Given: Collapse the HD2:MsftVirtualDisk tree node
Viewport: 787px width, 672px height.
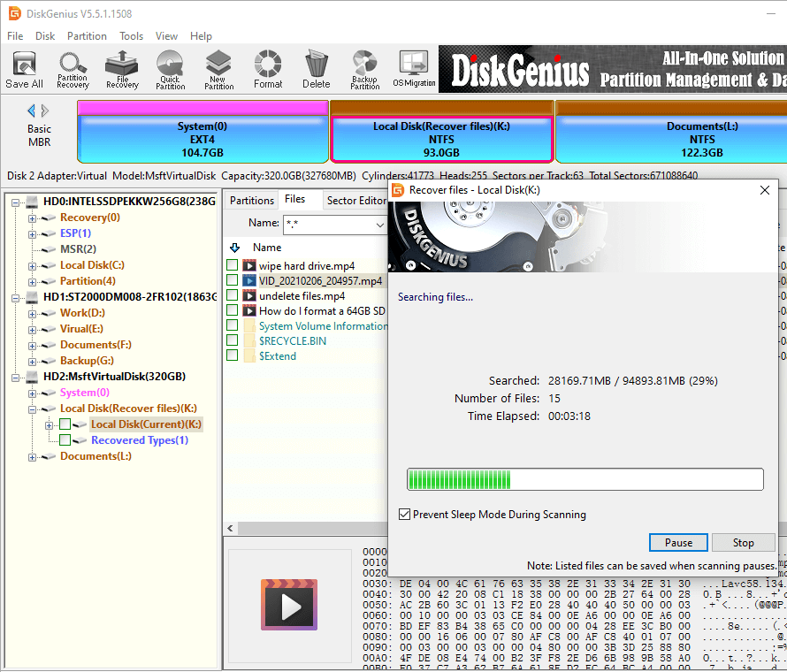Looking at the screenshot, I should [17, 377].
